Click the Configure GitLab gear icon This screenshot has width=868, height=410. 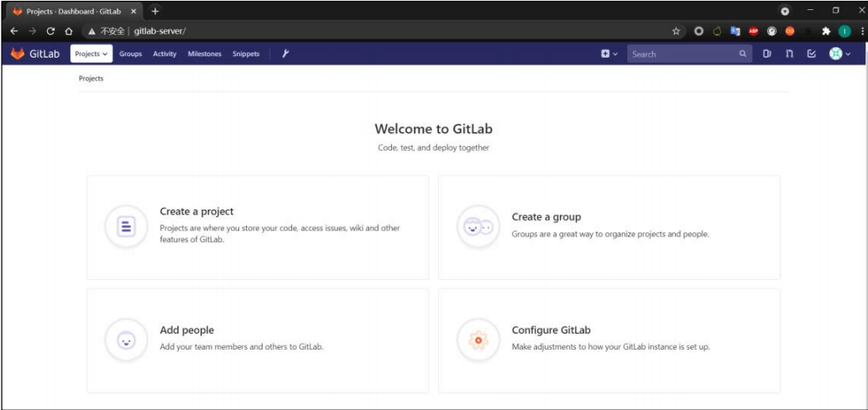tap(478, 340)
